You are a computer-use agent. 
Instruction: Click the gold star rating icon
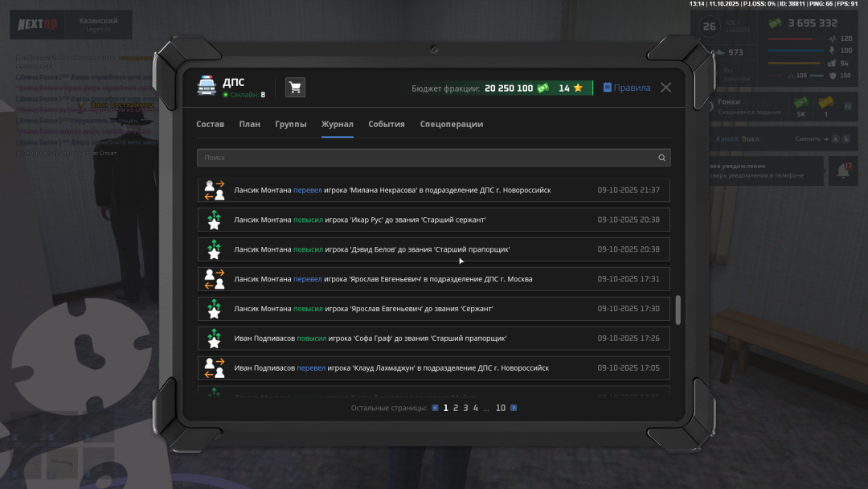point(577,88)
